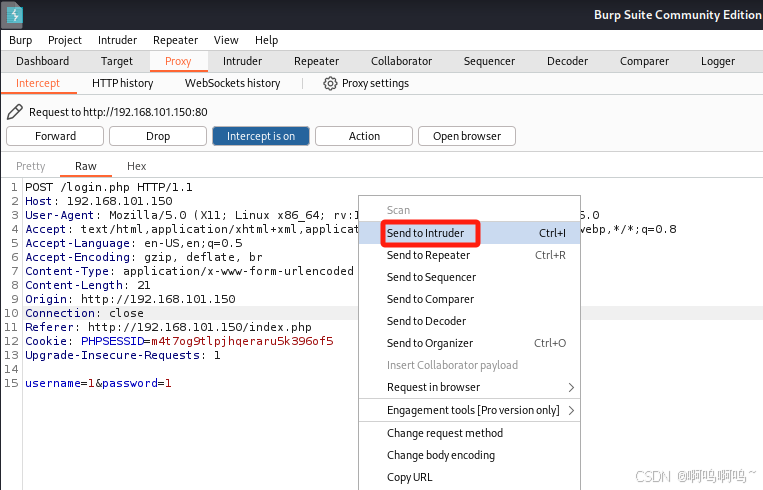Choose Copy URL in context menu

pos(470,477)
